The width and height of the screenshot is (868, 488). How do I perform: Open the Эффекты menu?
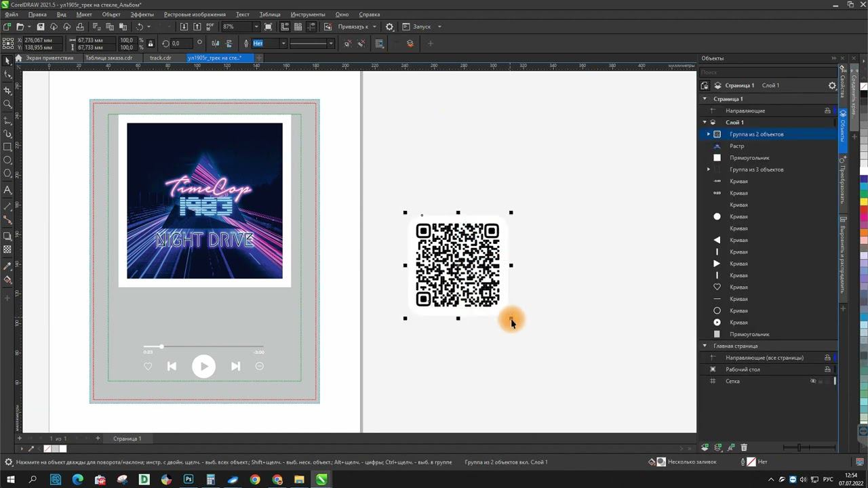coord(142,14)
